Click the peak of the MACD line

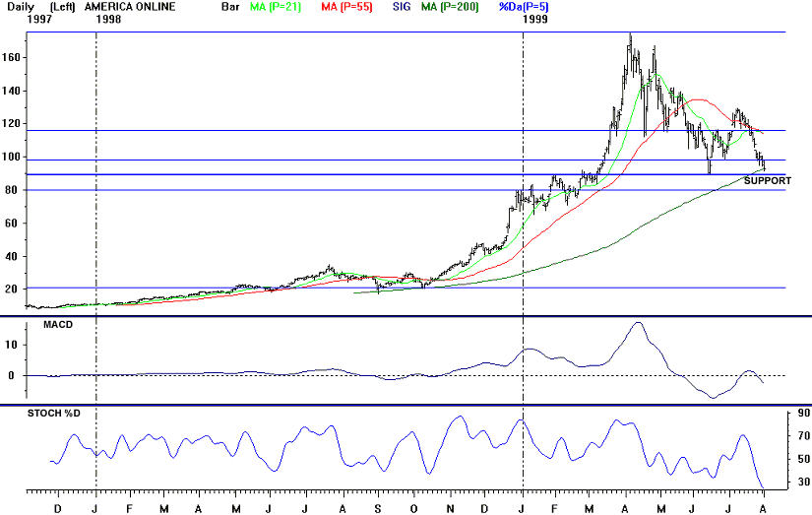[x=638, y=323]
